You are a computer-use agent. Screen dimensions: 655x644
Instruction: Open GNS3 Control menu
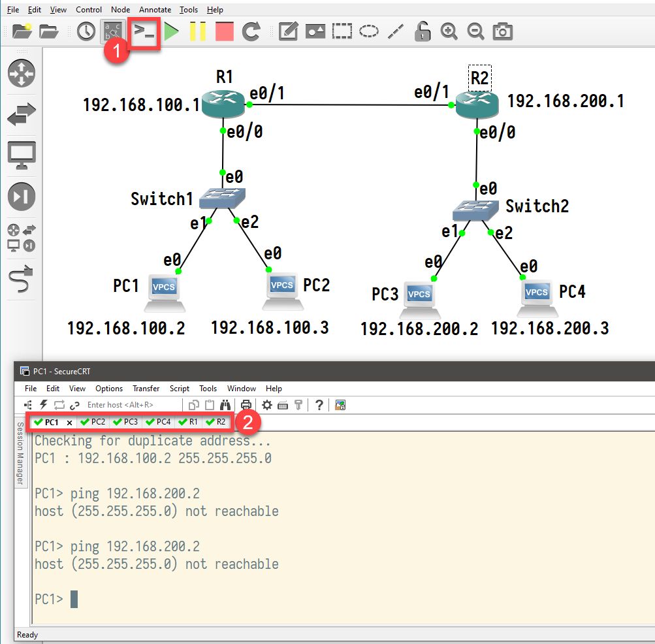click(89, 10)
